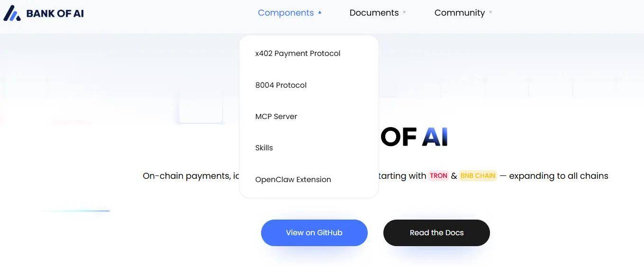Screen dimensions: 644x267
Task: Select MCP Server in Components list
Action: tap(276, 117)
